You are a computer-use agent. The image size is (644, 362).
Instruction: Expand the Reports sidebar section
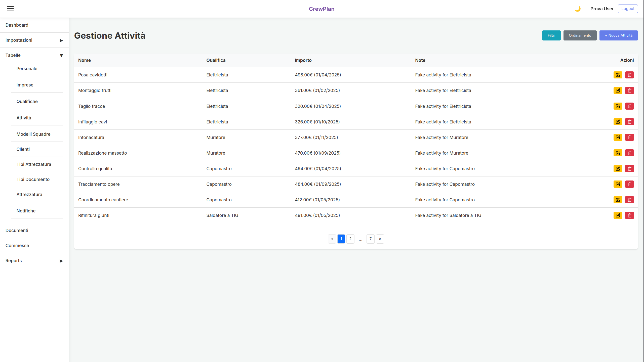[34, 261]
